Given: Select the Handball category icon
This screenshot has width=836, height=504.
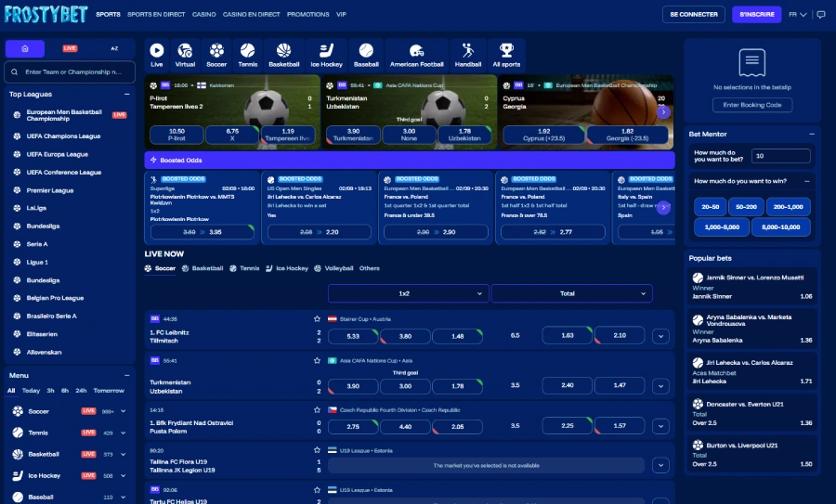Looking at the screenshot, I should 467,56.
